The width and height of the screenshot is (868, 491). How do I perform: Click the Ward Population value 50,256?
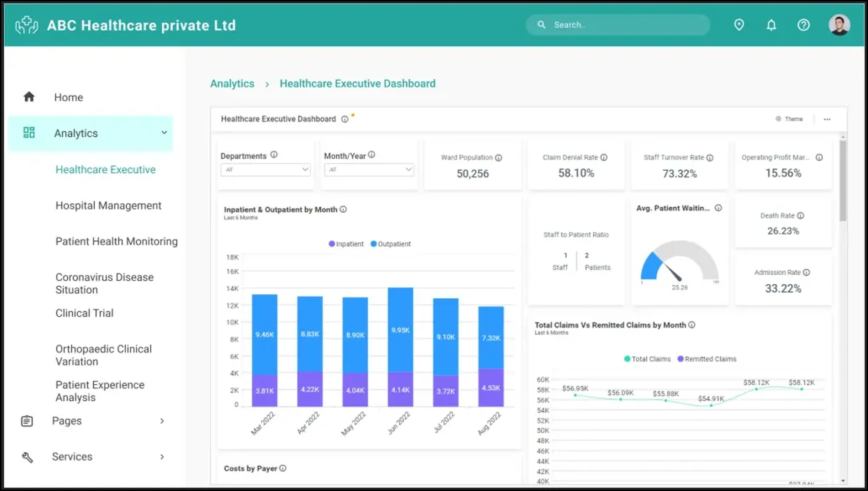pos(473,173)
